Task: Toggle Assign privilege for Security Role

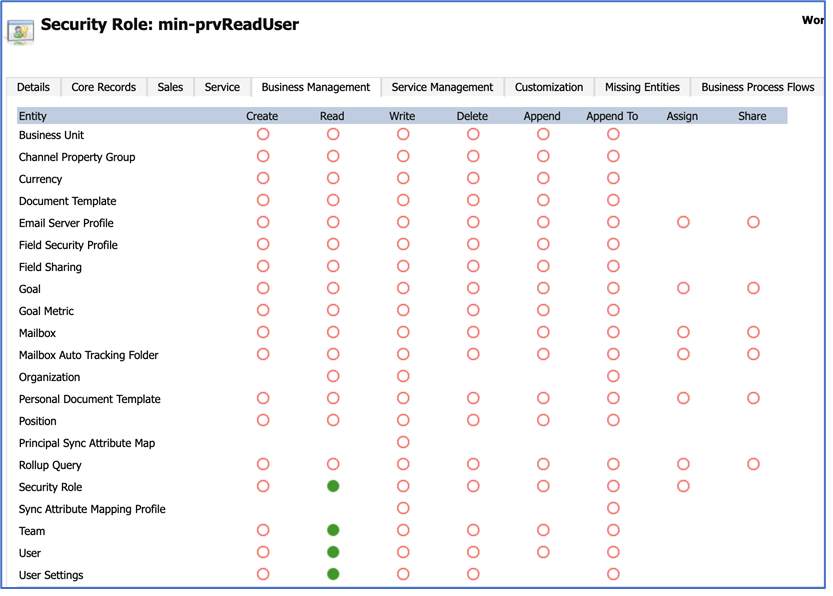Action: click(x=683, y=486)
